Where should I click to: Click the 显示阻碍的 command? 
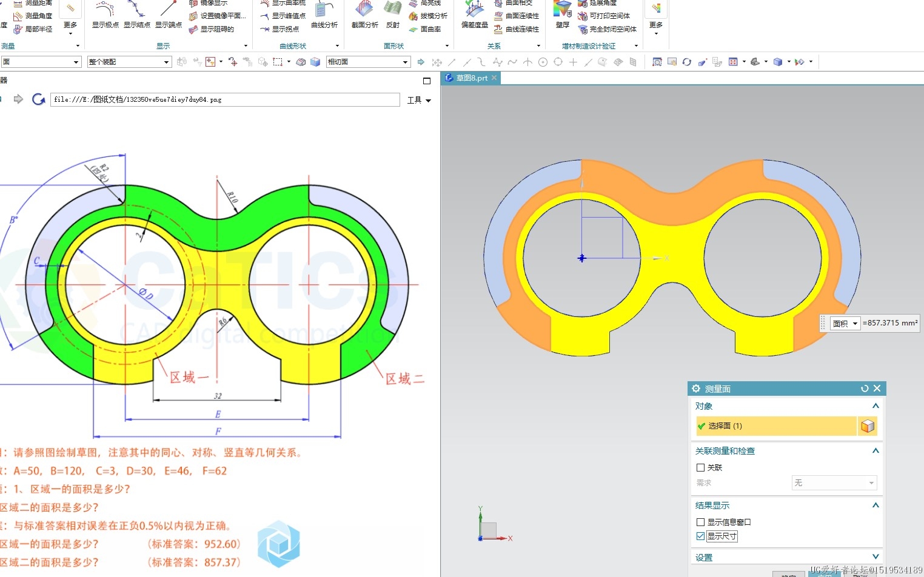click(x=212, y=29)
